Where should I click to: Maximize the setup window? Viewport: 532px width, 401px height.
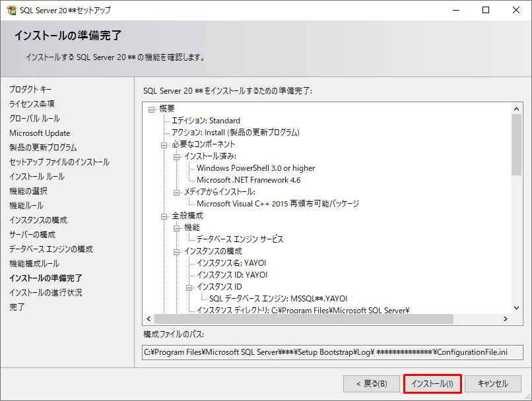pyautogui.click(x=486, y=10)
